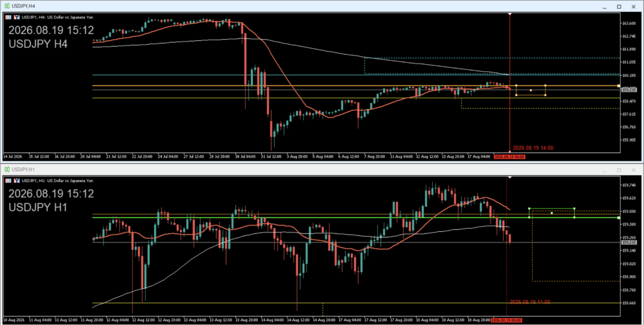Click red 2026.08.19 08:00 time label in H1 chart
Viewport: 644px width, 325px height.
pyautogui.click(x=506, y=320)
